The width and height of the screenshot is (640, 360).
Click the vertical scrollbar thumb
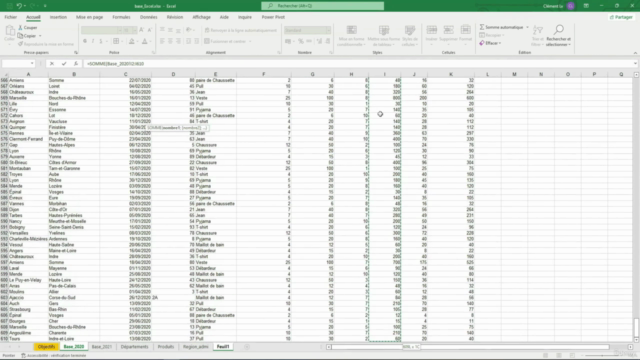(636, 327)
